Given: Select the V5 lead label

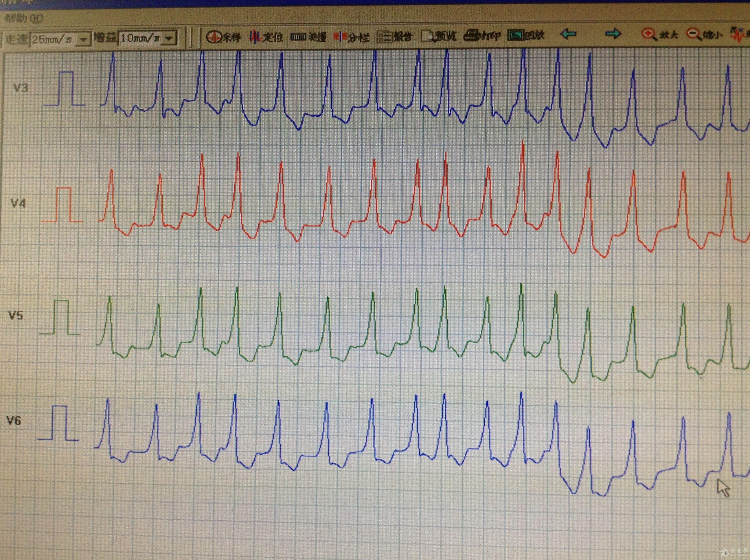Looking at the screenshot, I should [16, 316].
